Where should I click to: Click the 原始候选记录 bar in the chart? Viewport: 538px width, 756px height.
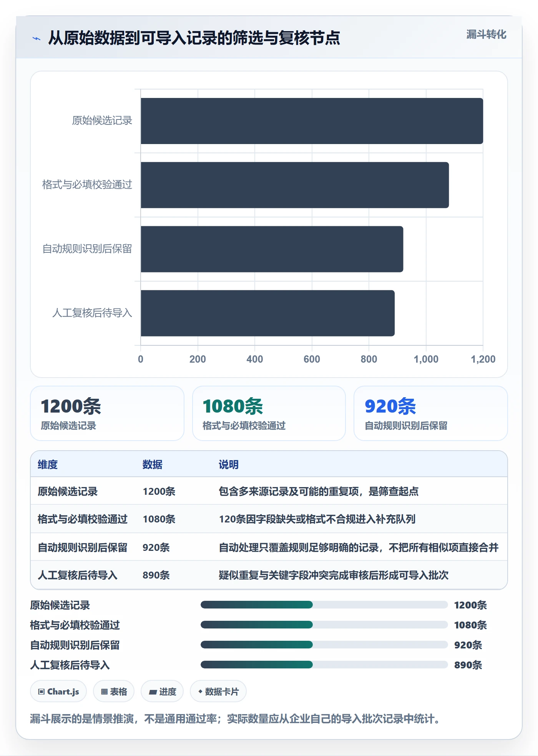[312, 121]
